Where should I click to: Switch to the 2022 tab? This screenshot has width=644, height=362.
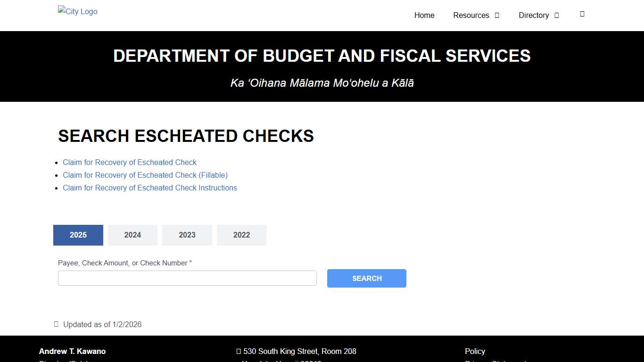click(241, 235)
